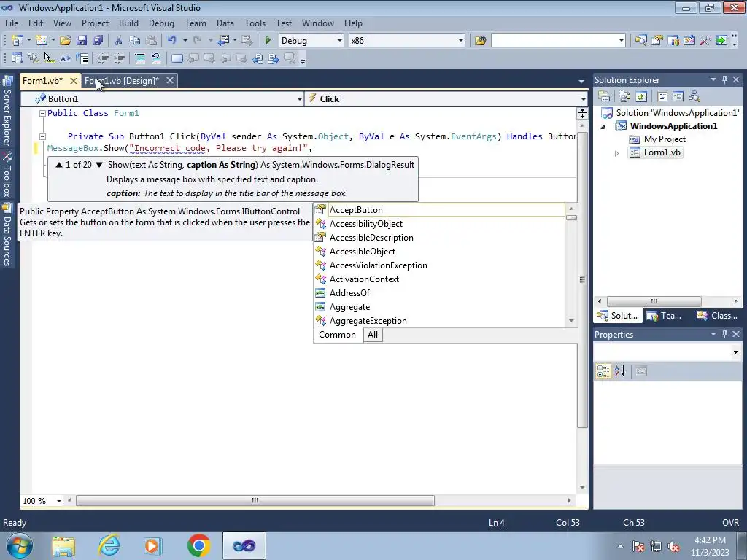Select My Project in Solution Explorer
The image size is (747, 560).
tap(664, 139)
